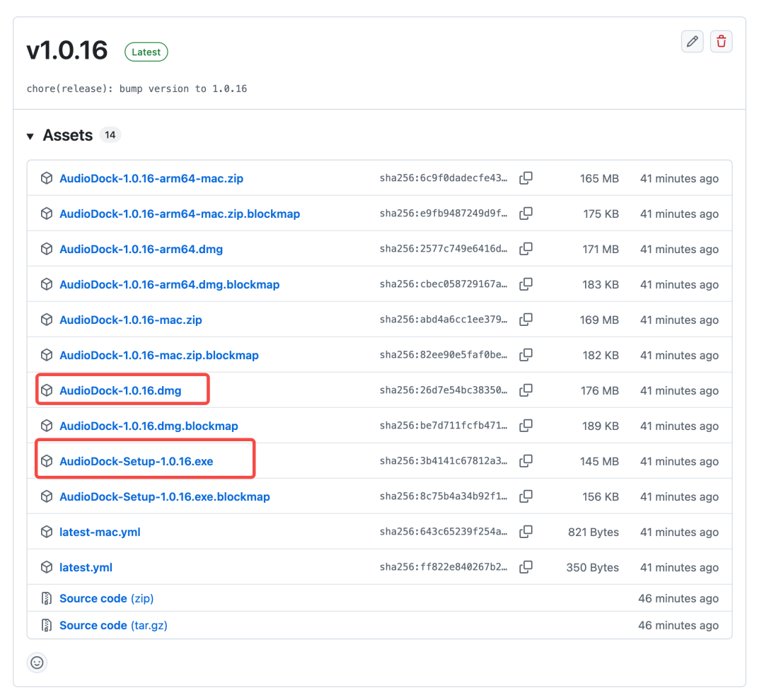
Task: Download Source code (tar.gz)
Action: point(113,625)
